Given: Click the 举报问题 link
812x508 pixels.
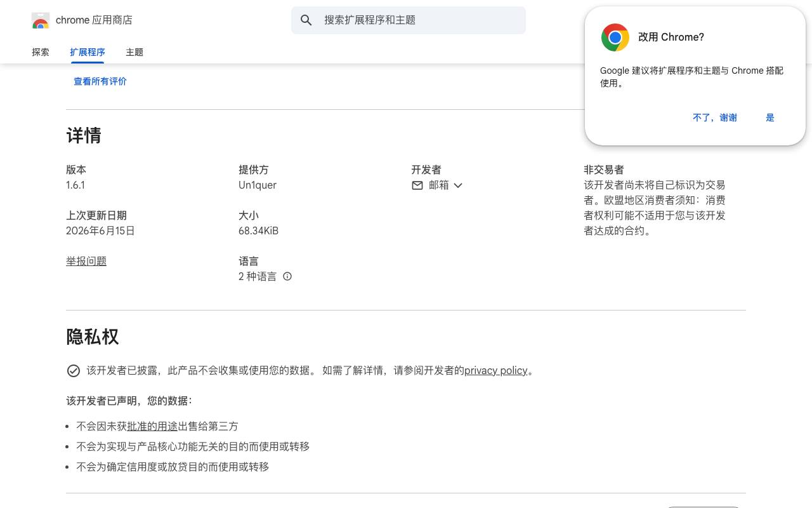Looking at the screenshot, I should 86,261.
